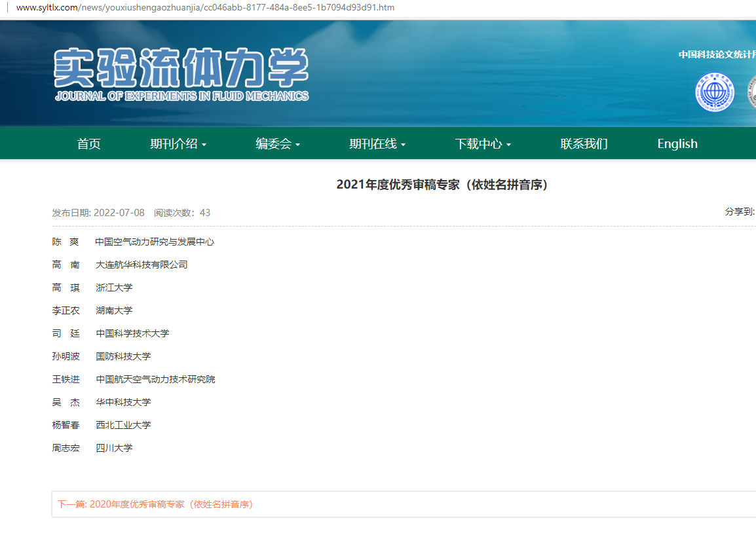Screen dimensions: 756x535
Task: Select 大连航华科技有限公司 text
Action: click(142, 265)
